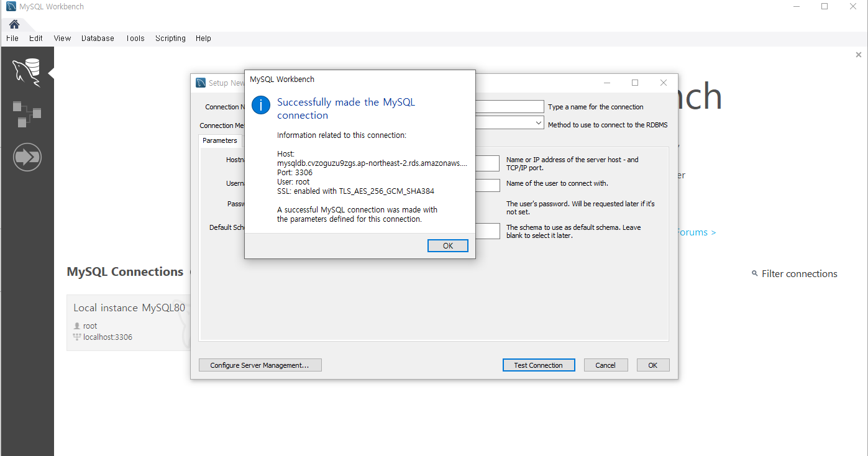The width and height of the screenshot is (868, 456).
Task: Open the Tools menu
Action: tap(135, 38)
